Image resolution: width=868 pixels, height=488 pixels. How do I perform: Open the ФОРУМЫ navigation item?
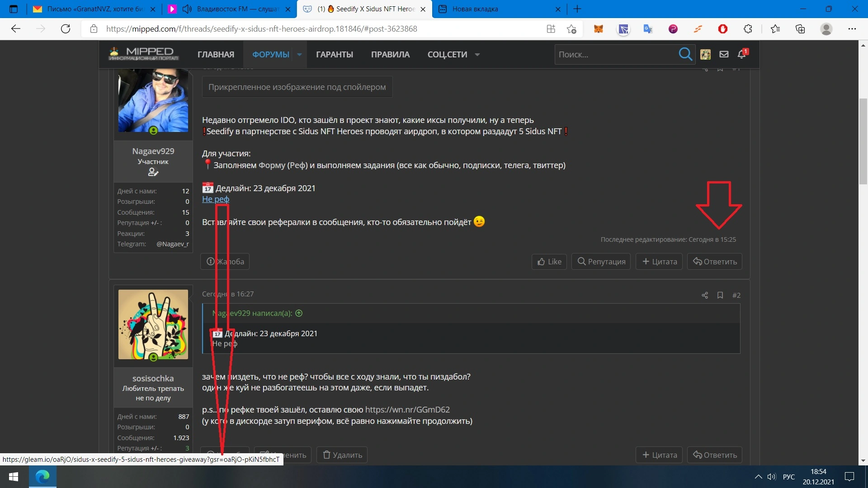(270, 55)
